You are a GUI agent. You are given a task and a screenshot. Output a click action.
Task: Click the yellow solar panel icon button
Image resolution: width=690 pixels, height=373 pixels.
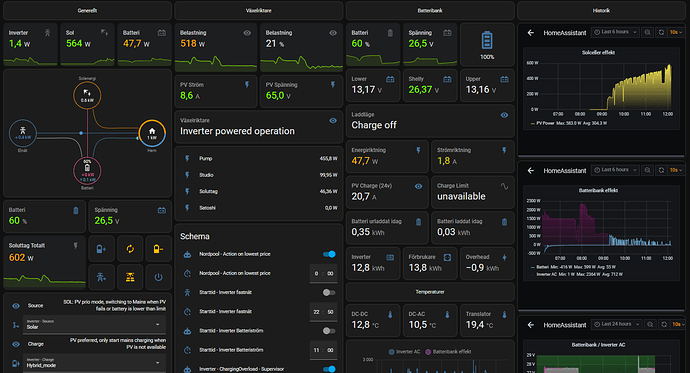point(130,277)
